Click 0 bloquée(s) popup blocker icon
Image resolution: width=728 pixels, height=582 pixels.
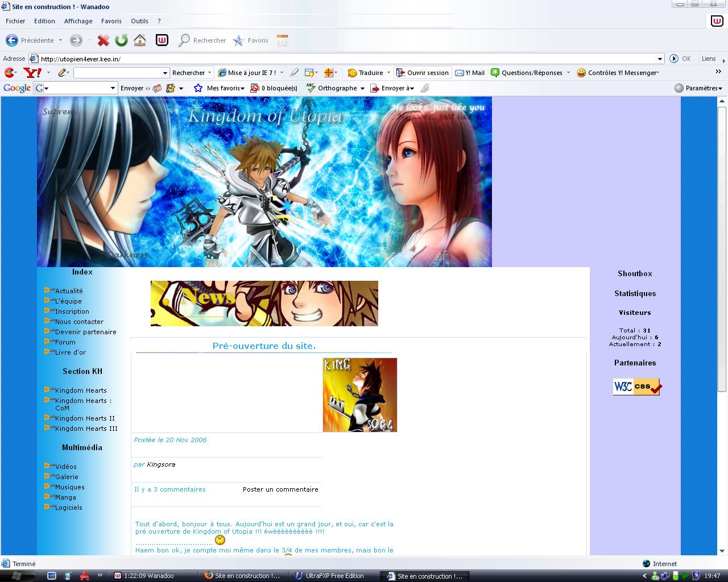click(255, 88)
